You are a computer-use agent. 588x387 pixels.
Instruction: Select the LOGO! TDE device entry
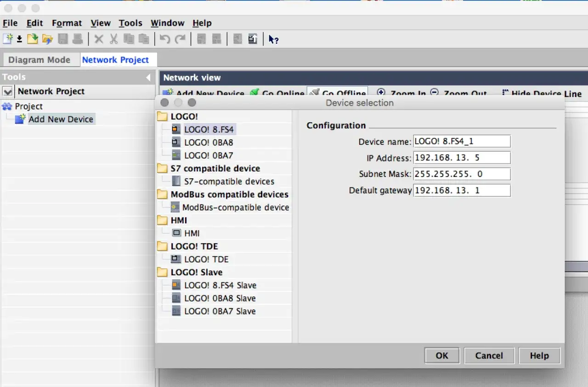[x=206, y=259]
